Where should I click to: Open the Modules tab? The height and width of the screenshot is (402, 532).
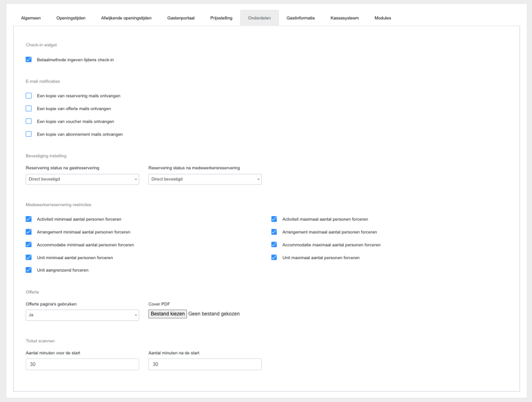point(382,18)
